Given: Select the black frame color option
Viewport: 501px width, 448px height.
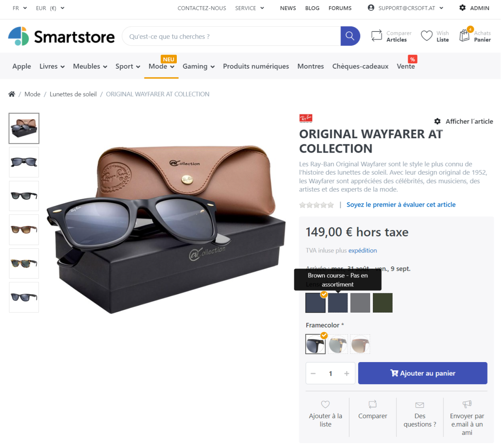Looking at the screenshot, I should click(316, 344).
